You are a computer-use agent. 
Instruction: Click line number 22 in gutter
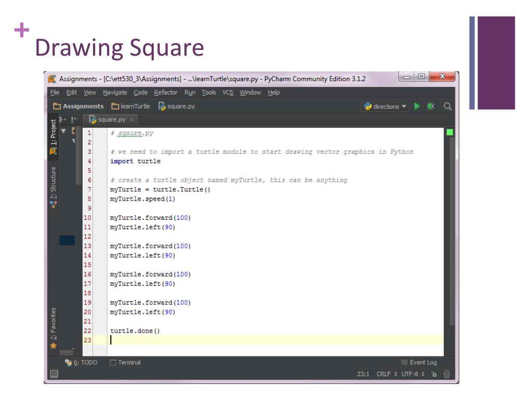click(87, 331)
